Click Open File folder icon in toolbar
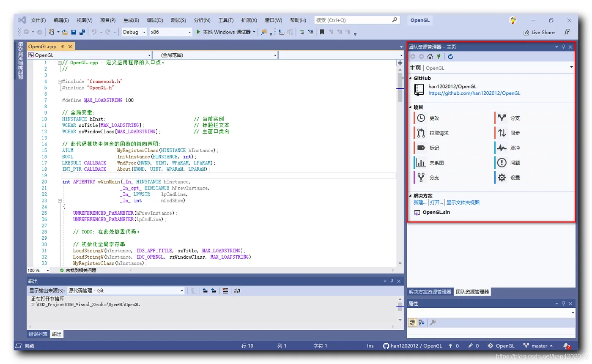 pyautogui.click(x=65, y=32)
